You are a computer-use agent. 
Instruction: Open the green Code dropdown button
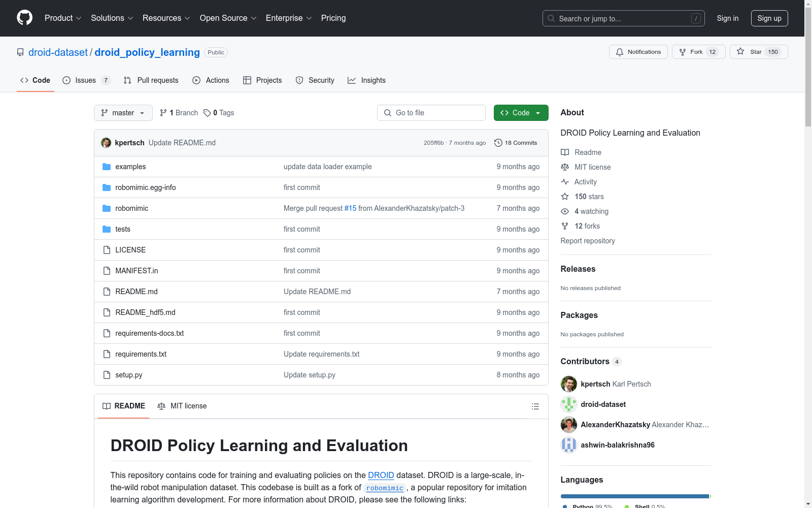tap(521, 113)
